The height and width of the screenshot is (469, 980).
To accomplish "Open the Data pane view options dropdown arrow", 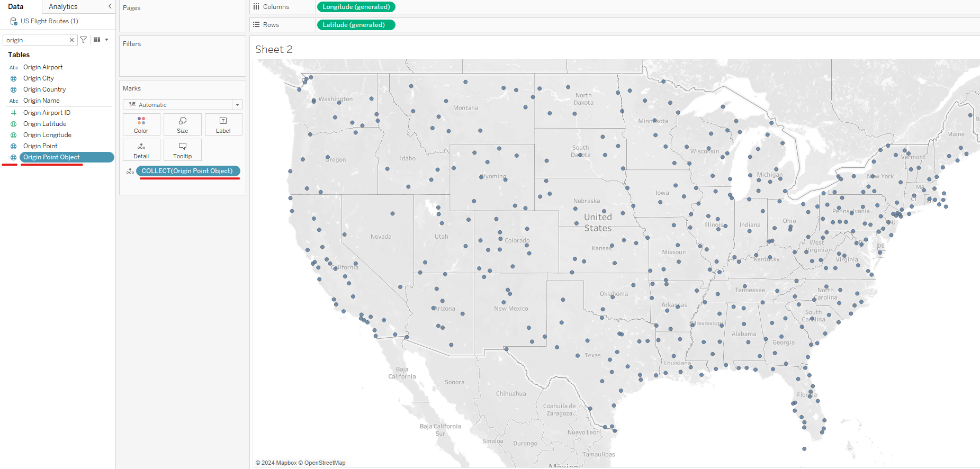I will pyautogui.click(x=106, y=40).
